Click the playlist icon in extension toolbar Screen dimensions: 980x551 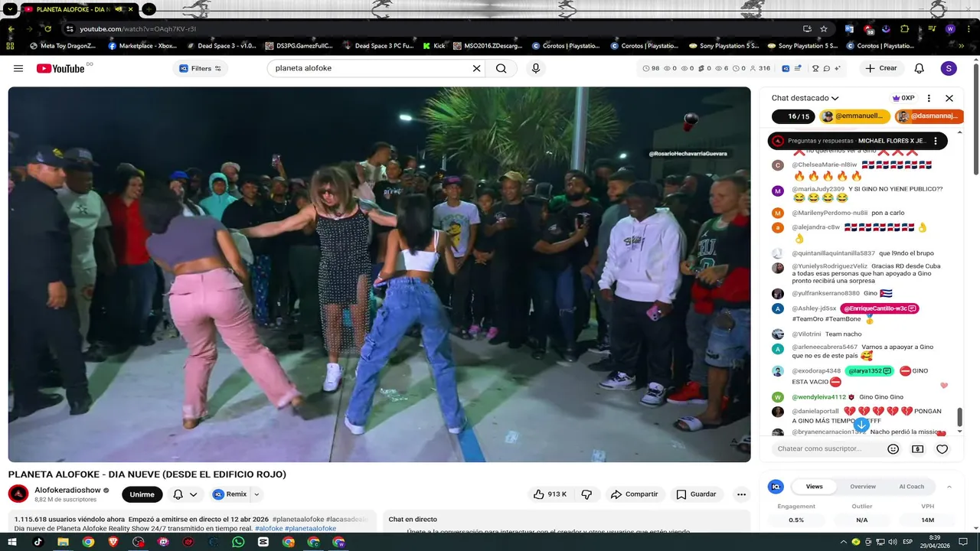click(799, 68)
